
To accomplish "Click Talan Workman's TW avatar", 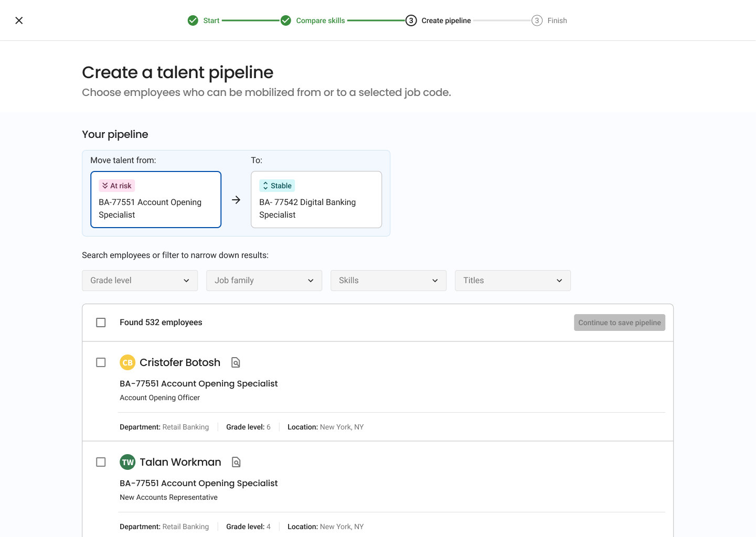I will click(x=127, y=462).
